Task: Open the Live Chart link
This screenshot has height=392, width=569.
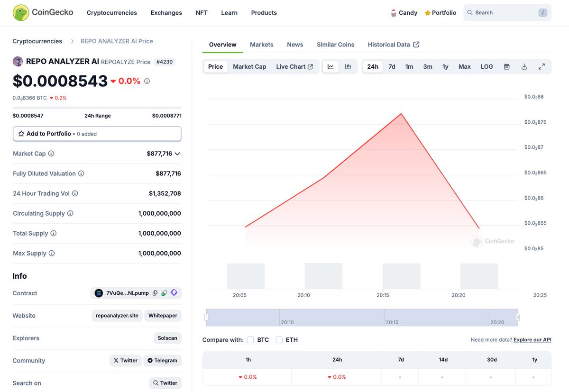Action: [x=294, y=67]
